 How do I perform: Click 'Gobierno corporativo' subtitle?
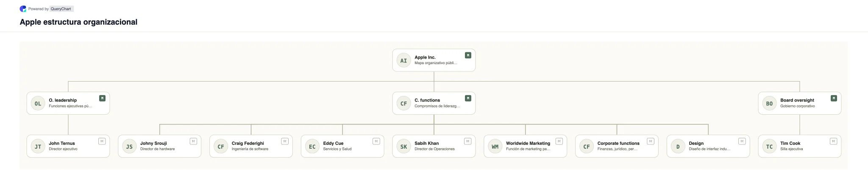[798, 106]
